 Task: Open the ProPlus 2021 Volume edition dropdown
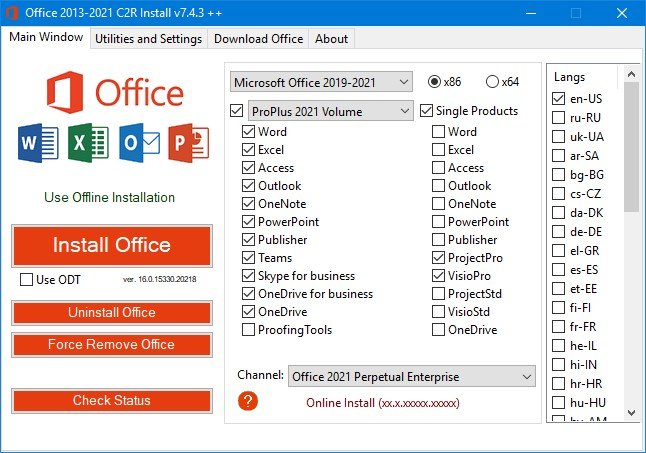(330, 111)
